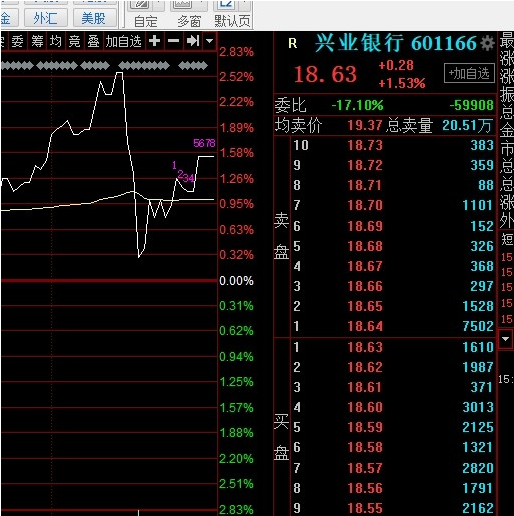Toggle 竞 call auction display

pyautogui.click(x=74, y=42)
